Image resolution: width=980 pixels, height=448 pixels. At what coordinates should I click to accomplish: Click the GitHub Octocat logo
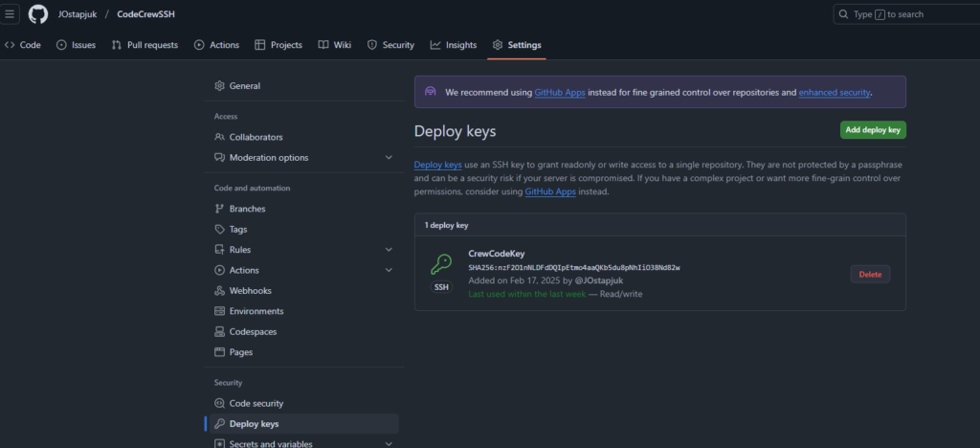[38, 13]
